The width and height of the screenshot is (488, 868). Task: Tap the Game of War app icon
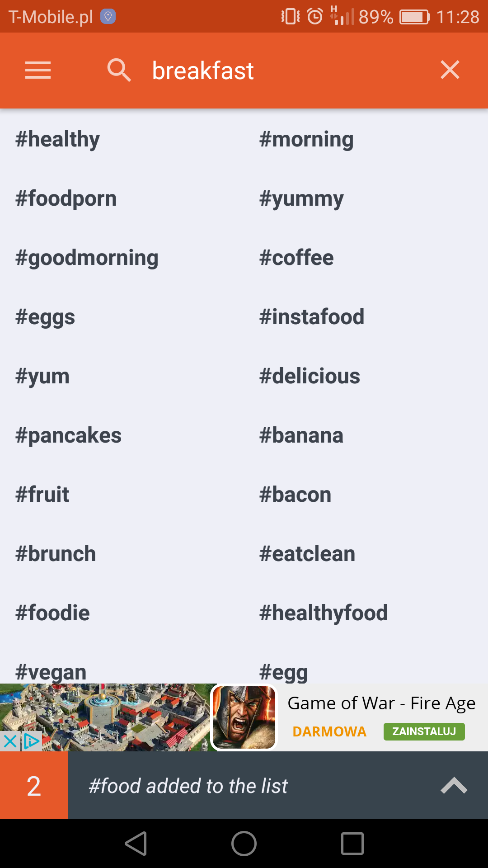click(244, 717)
